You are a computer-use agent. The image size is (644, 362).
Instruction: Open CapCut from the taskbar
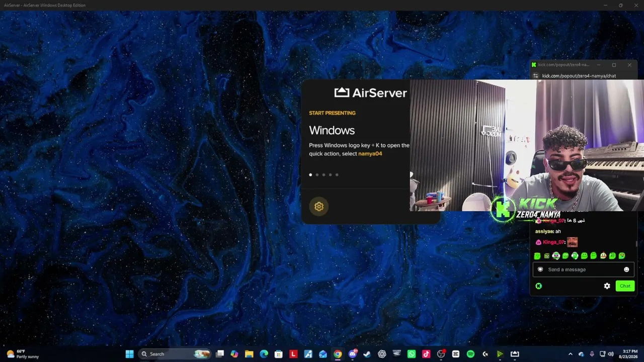coord(456,354)
